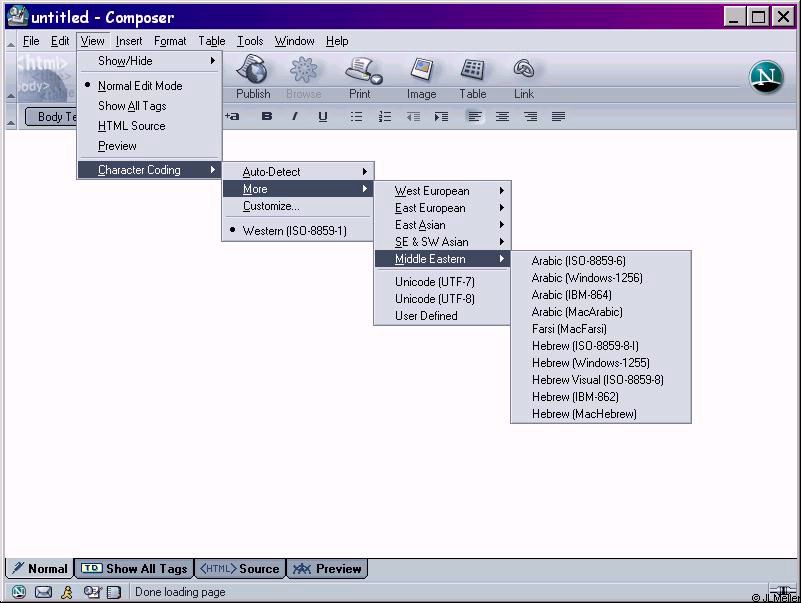801x603 pixels.
Task: Click the Netscape N throbber logo
Action: [x=766, y=77]
